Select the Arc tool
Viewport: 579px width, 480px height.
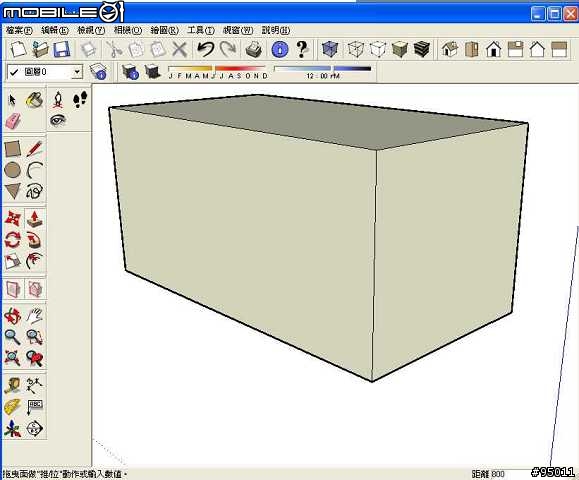[35, 170]
